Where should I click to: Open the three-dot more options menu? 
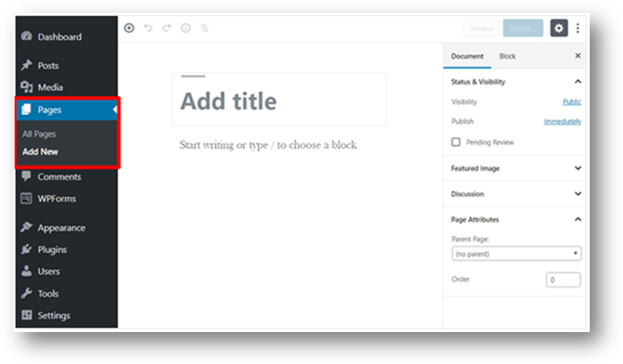coord(577,28)
